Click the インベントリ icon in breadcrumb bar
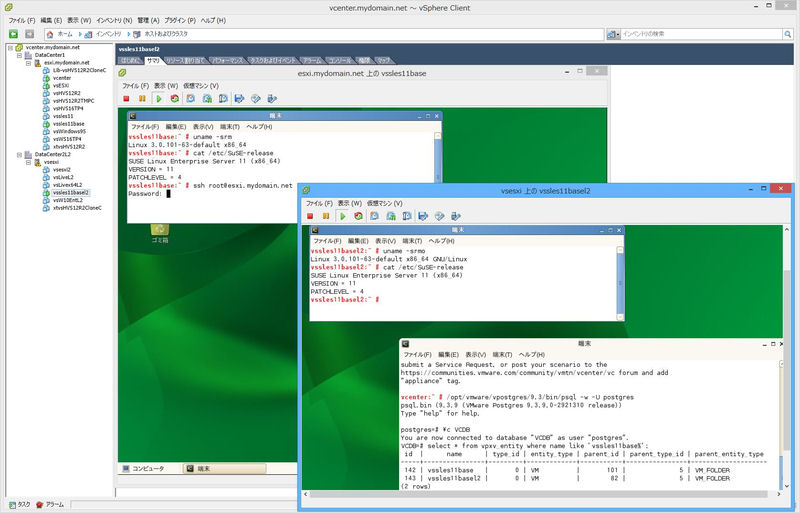 88,34
